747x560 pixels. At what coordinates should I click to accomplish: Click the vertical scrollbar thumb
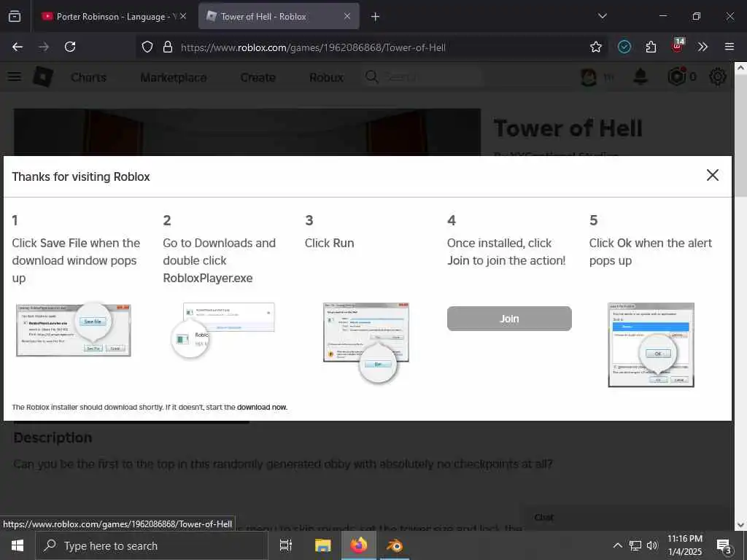(x=740, y=134)
